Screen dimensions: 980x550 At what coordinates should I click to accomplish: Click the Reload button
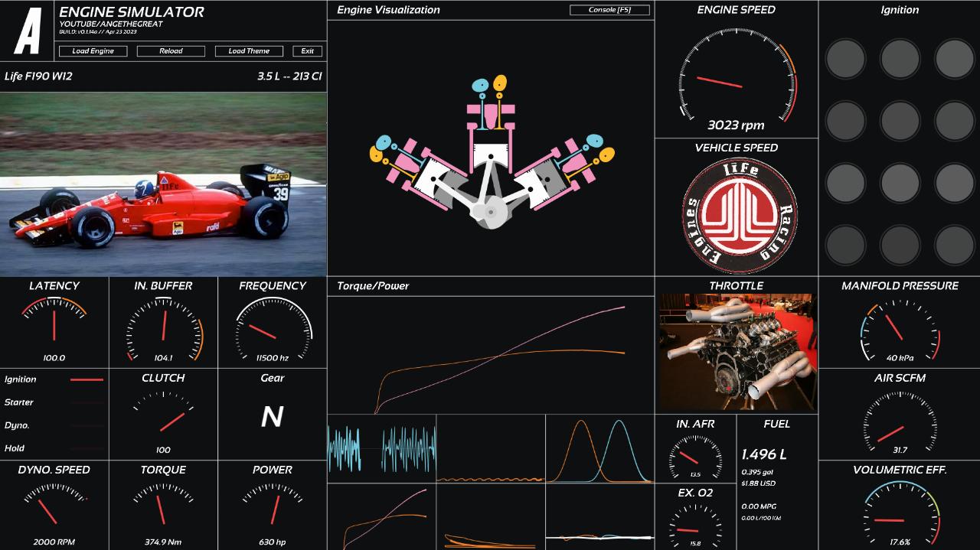click(x=171, y=51)
